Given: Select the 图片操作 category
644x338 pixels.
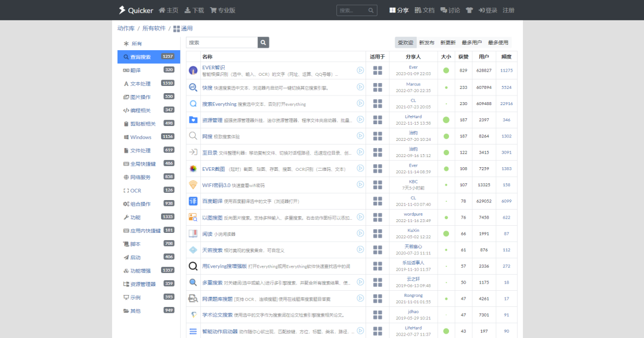Looking at the screenshot, I should pos(148,97).
